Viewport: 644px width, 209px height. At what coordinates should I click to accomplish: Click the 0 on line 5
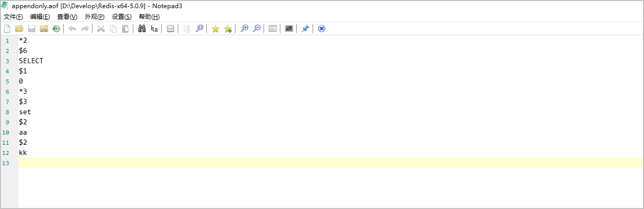[x=21, y=81]
